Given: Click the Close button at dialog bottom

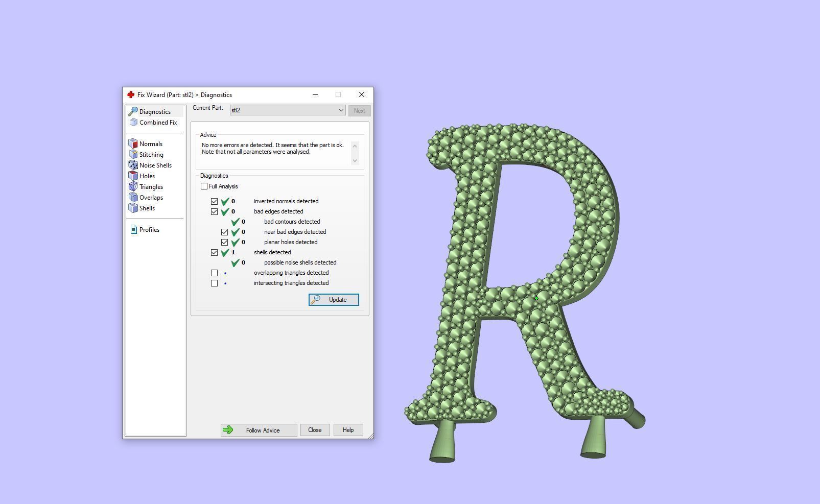Looking at the screenshot, I should pyautogui.click(x=315, y=430).
